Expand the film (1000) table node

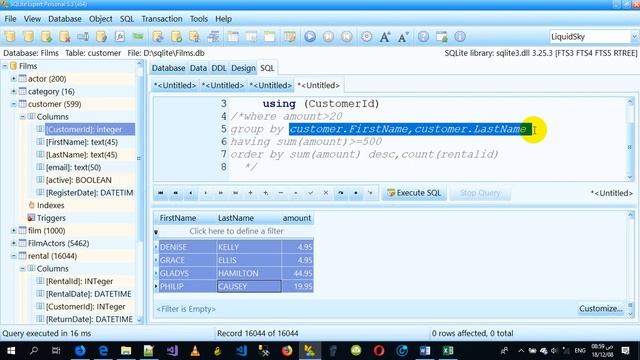click(13, 230)
